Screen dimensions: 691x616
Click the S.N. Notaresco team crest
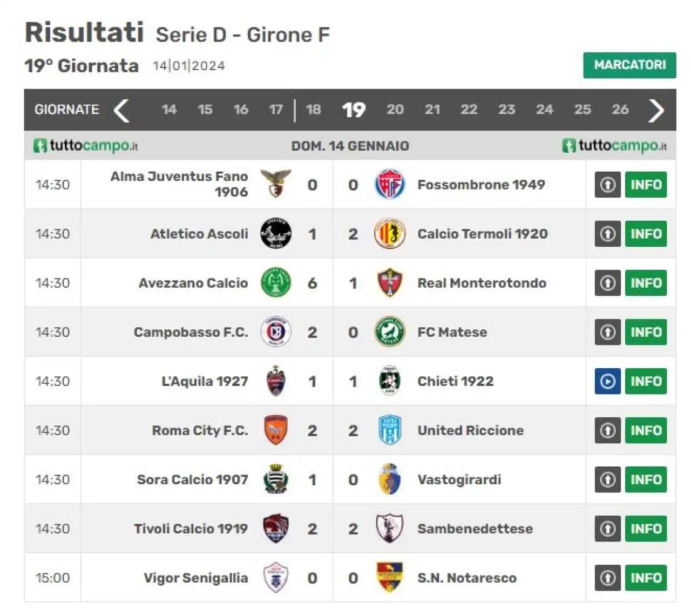389,578
